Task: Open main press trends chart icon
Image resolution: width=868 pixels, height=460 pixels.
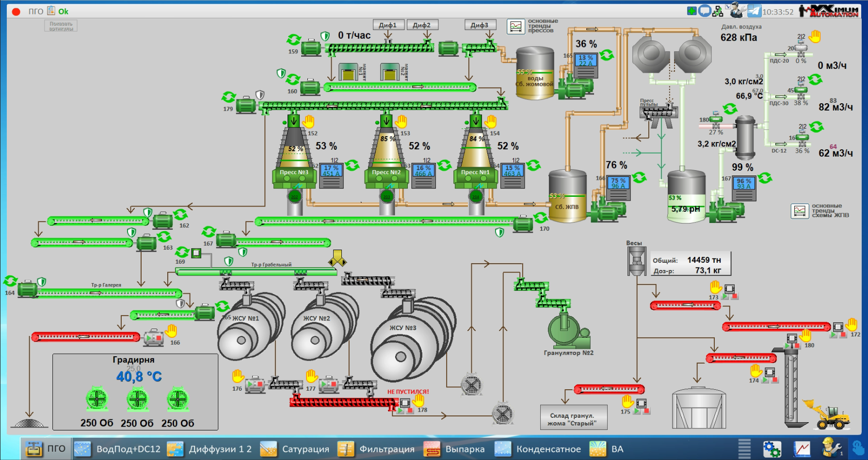Action: [516, 26]
